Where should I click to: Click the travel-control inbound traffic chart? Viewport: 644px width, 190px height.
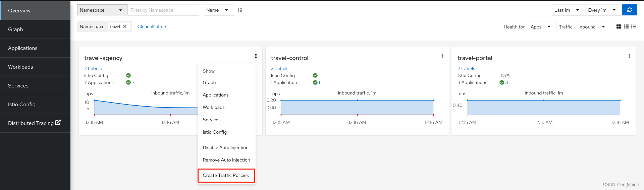coord(357,108)
